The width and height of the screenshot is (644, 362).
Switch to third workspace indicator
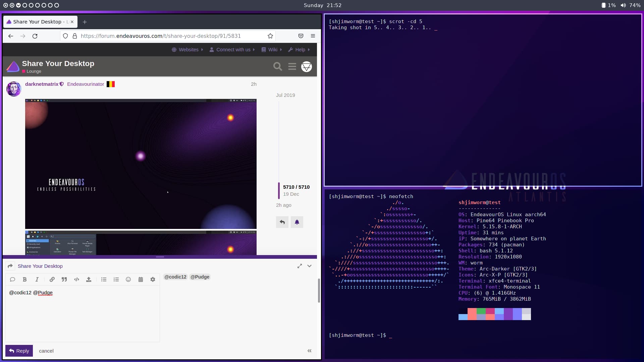(18, 5)
